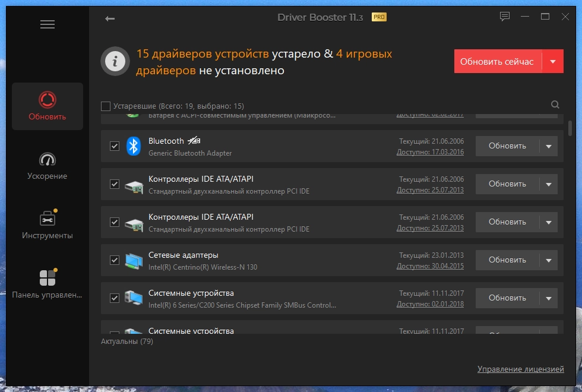The width and height of the screenshot is (582, 392).
Task: Open driver search magnifier icon
Action: (x=555, y=105)
